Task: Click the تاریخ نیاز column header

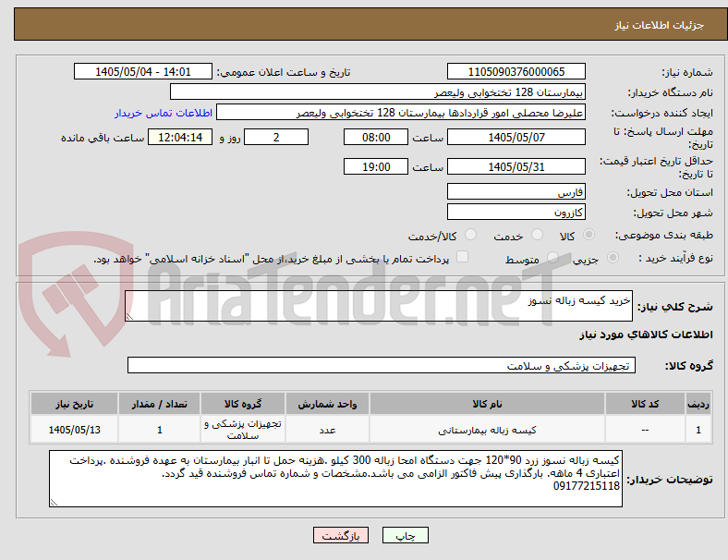Action: (74, 404)
